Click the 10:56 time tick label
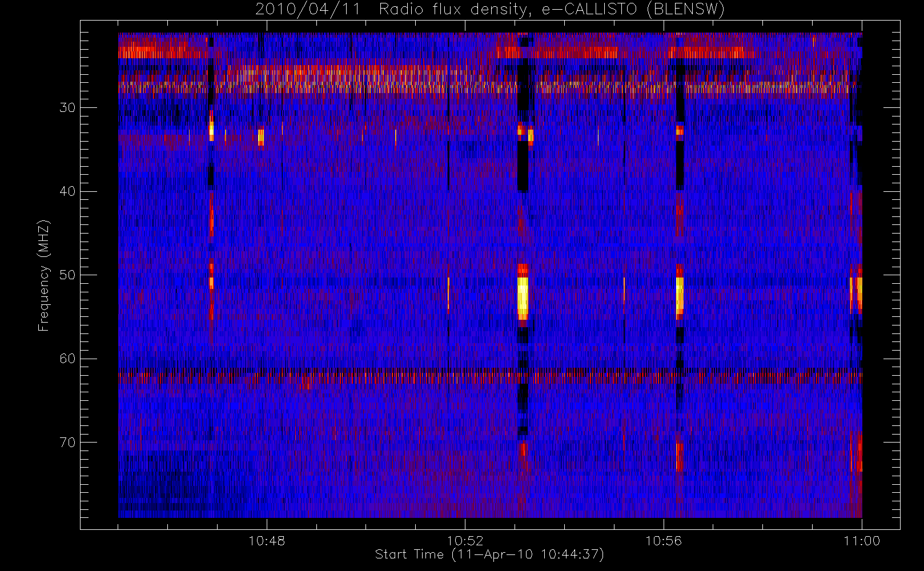 point(664,541)
